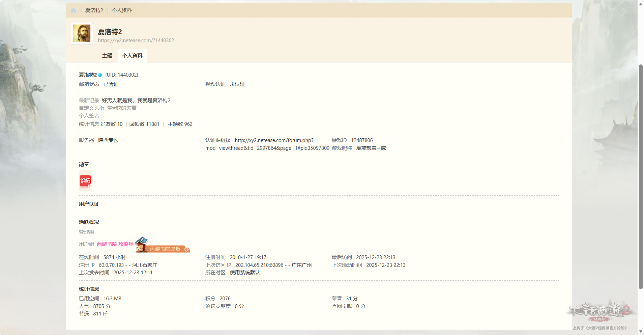Click the scrollbar up arrow
Image resolution: width=644 pixels, height=335 pixels.
641,4
